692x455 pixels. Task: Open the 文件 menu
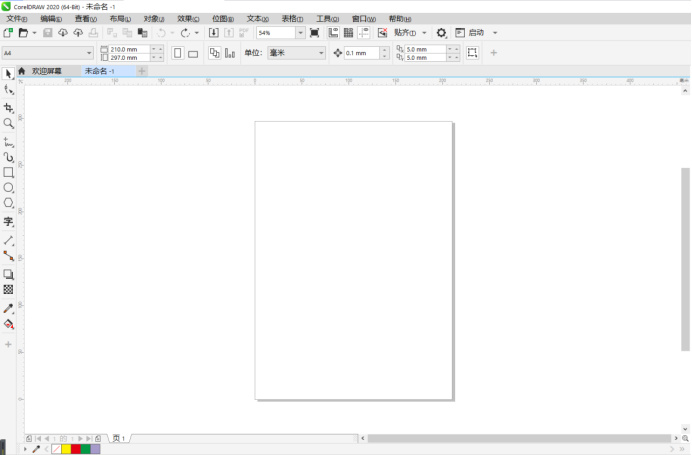pyautogui.click(x=16, y=19)
